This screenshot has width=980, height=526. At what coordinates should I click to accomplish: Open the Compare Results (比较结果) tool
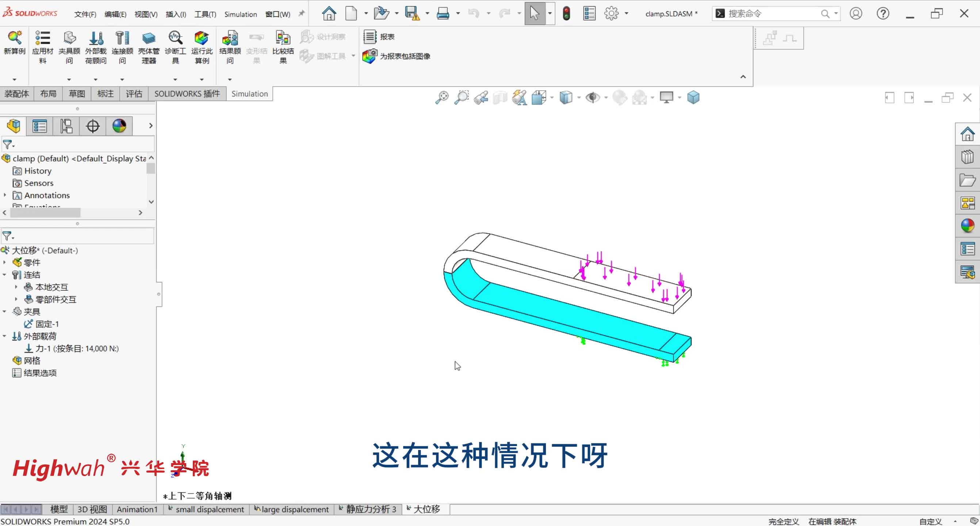click(283, 38)
